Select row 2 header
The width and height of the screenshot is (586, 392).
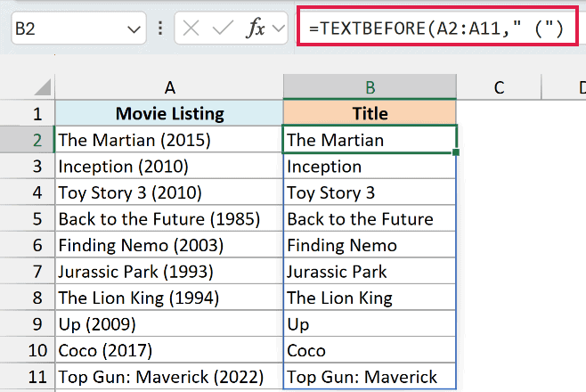point(28,140)
